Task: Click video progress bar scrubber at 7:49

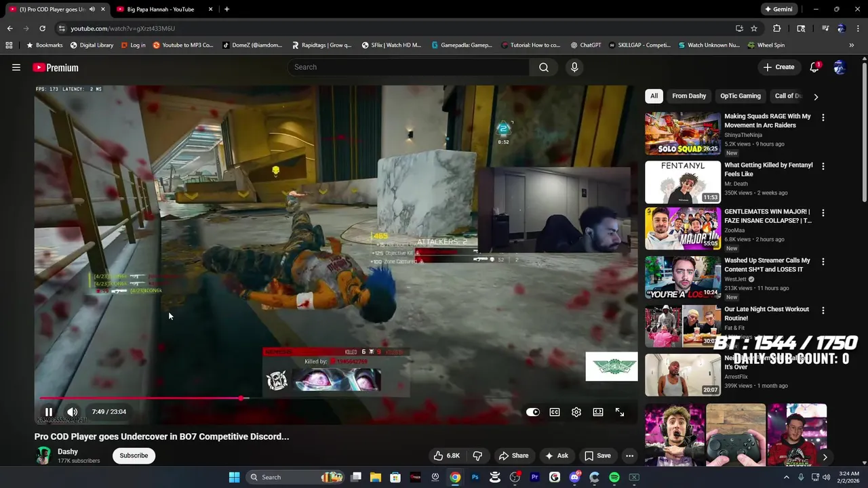Action: [x=241, y=398]
